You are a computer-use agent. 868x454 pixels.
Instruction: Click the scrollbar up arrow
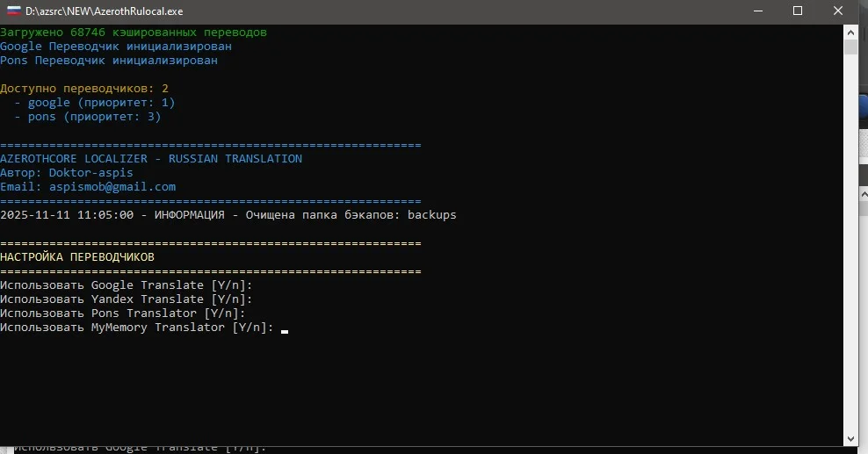click(850, 31)
